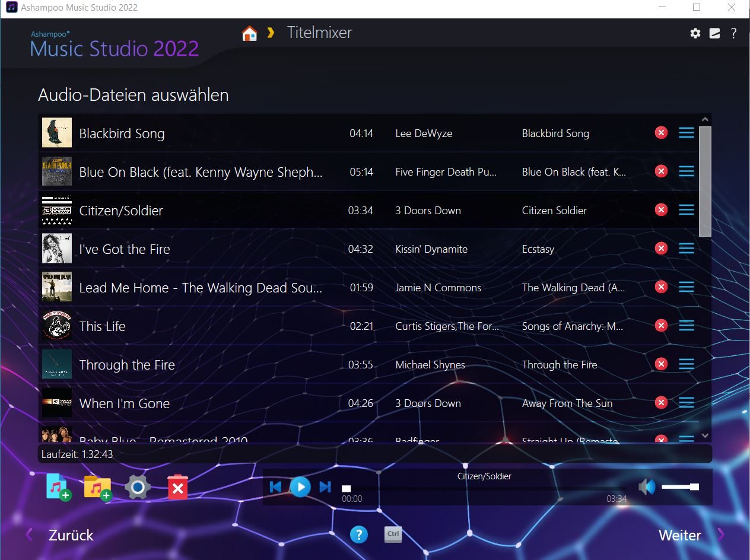Select the When I'm Gone album cover

click(x=57, y=403)
